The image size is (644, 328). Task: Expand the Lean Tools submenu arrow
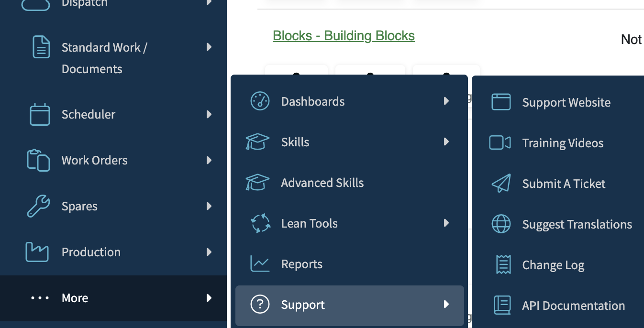tap(446, 223)
